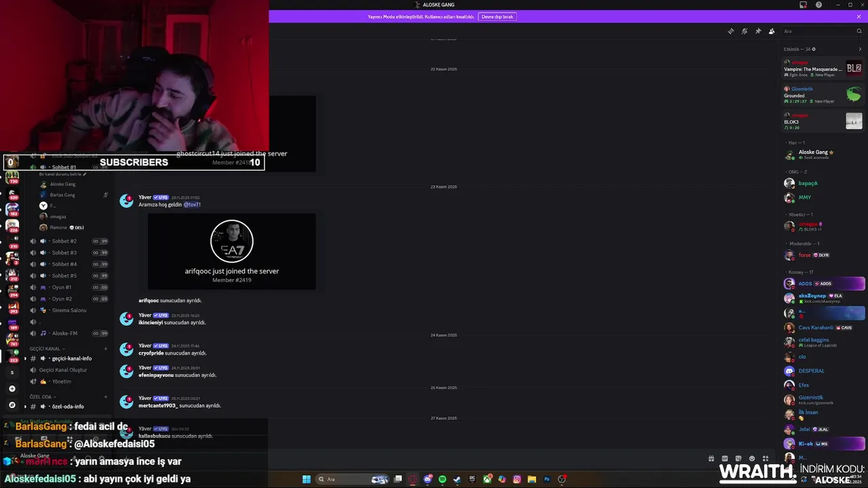This screenshot has width=868, height=488.
Task: Join the Oyun #2 voice channel
Action: pos(68,299)
